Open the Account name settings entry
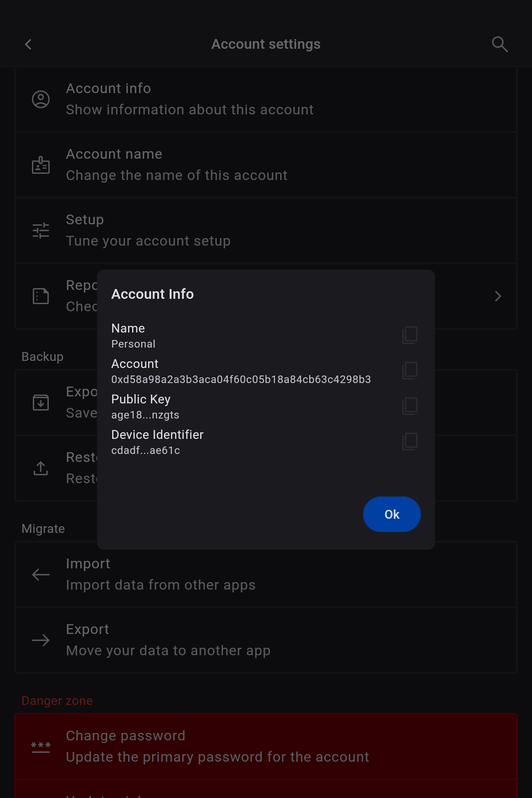The width and height of the screenshot is (532, 798). pyautogui.click(x=266, y=165)
